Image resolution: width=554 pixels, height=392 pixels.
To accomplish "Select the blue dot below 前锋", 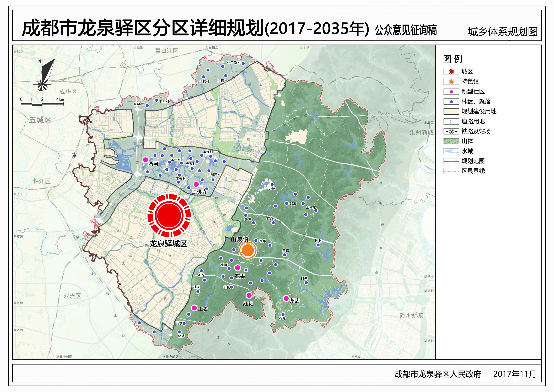I will [x=284, y=255].
